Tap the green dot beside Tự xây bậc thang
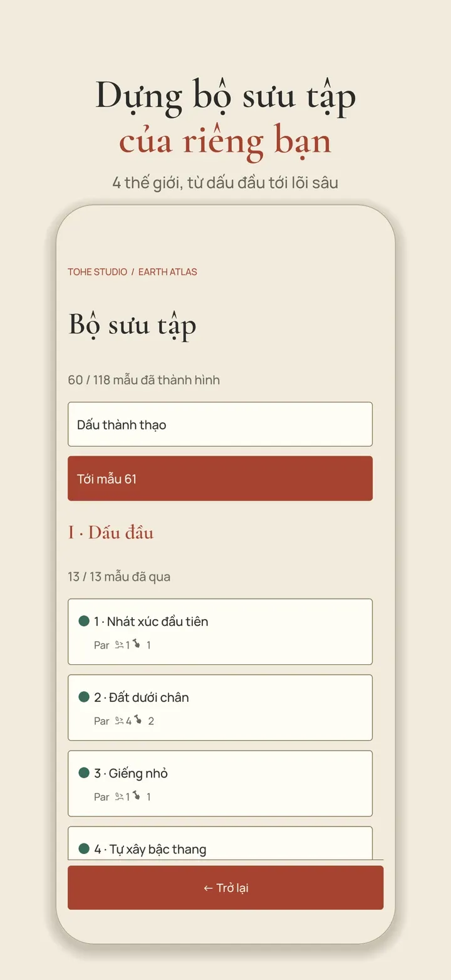This screenshot has height=980, width=451. coord(84,848)
